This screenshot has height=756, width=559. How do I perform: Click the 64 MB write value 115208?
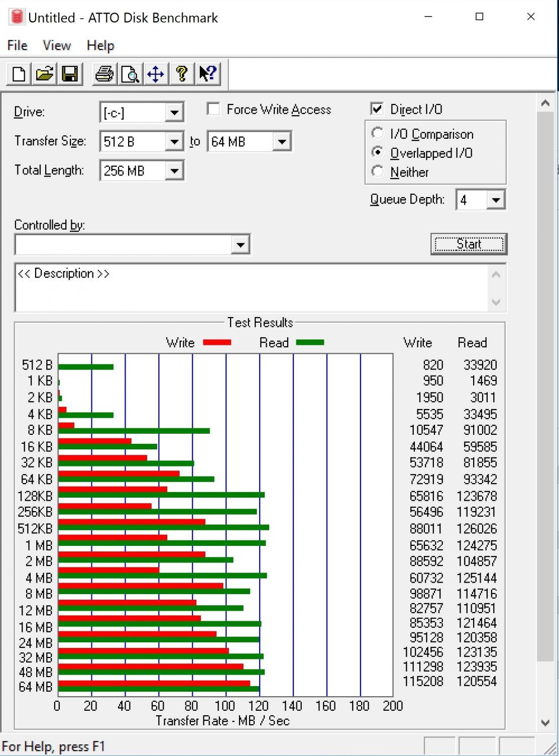tap(423, 681)
